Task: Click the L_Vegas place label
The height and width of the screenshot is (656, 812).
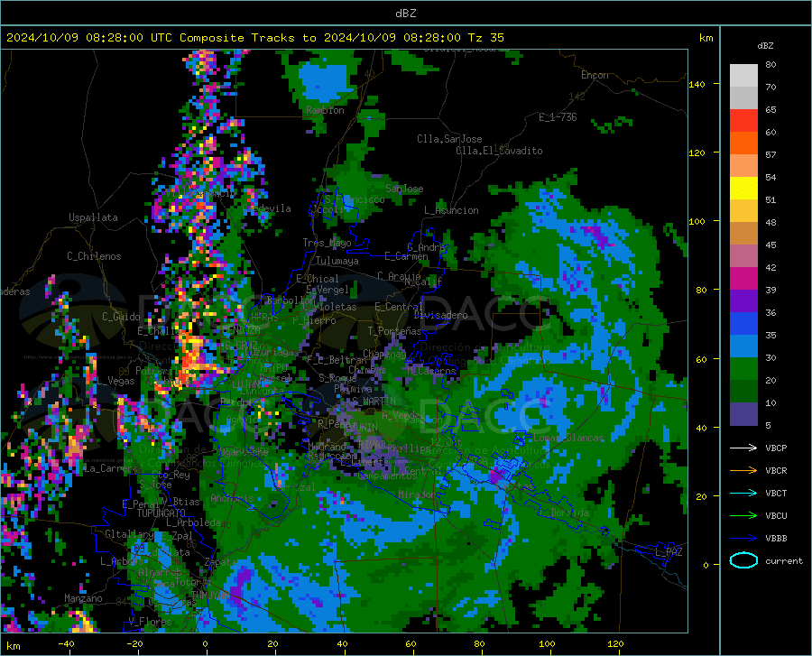Action: pyautogui.click(x=115, y=381)
